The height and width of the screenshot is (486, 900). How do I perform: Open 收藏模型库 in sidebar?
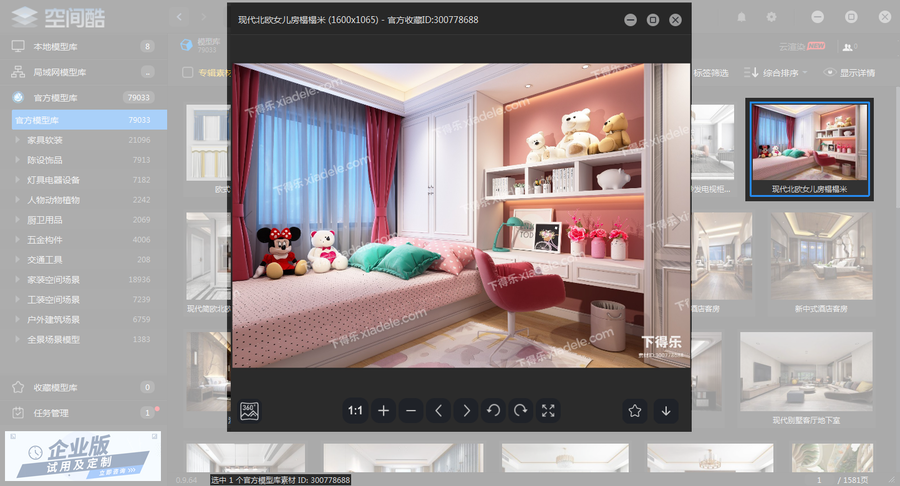coord(84,387)
